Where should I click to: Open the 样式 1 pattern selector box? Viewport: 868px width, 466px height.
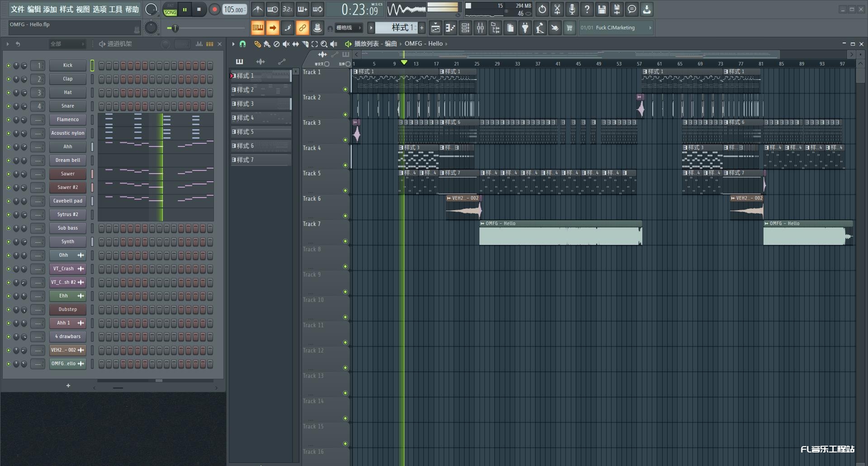tap(397, 28)
